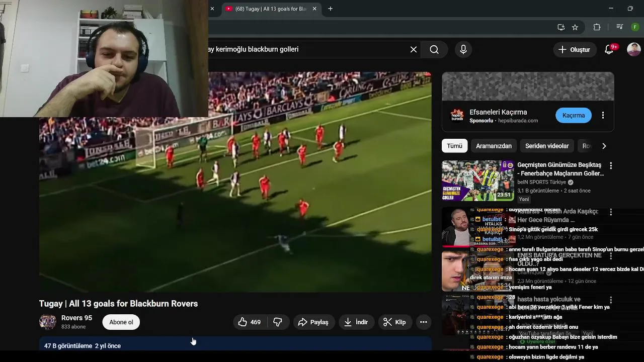The height and width of the screenshot is (362, 644).
Task: Select the Seriden videolar filter chip
Action: tap(547, 146)
